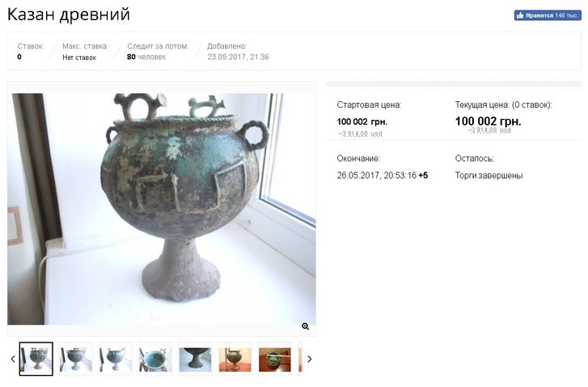
Task: Select the first selected thumbnail of cauldron
Action: [36, 359]
